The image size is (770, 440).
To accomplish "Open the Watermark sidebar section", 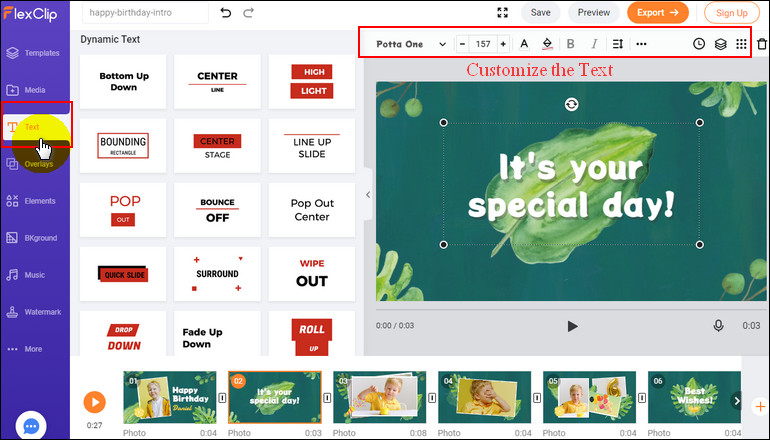I will click(x=34, y=312).
